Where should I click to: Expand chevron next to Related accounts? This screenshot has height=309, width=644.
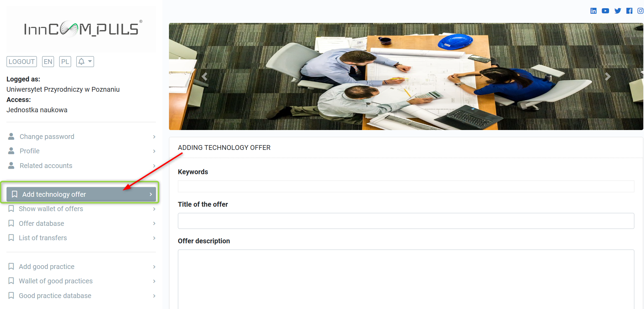[x=154, y=166]
